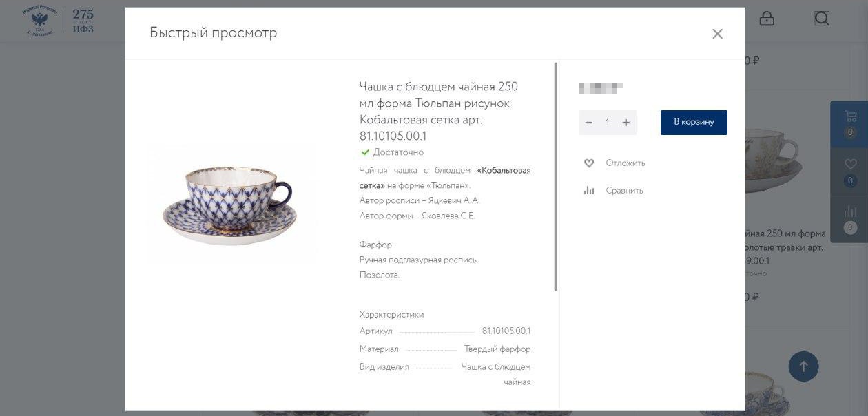This screenshot has height=416, width=868.
Task: Close the quick view dialog
Action: click(x=717, y=34)
